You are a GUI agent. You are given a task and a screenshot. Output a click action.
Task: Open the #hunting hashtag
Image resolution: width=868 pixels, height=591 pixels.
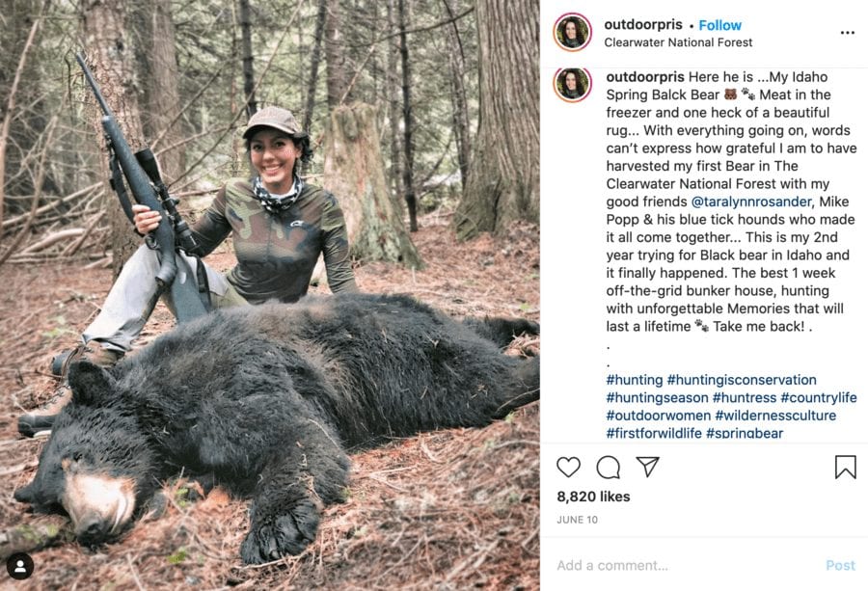click(634, 380)
